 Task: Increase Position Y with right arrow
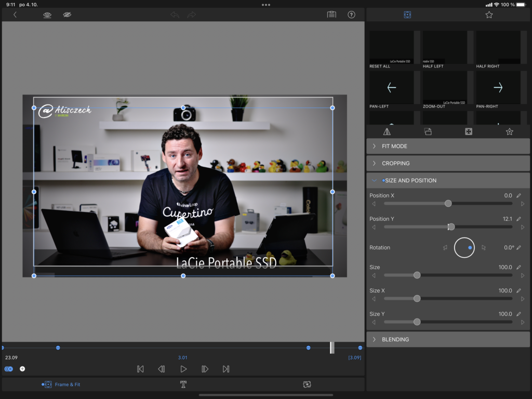(523, 228)
